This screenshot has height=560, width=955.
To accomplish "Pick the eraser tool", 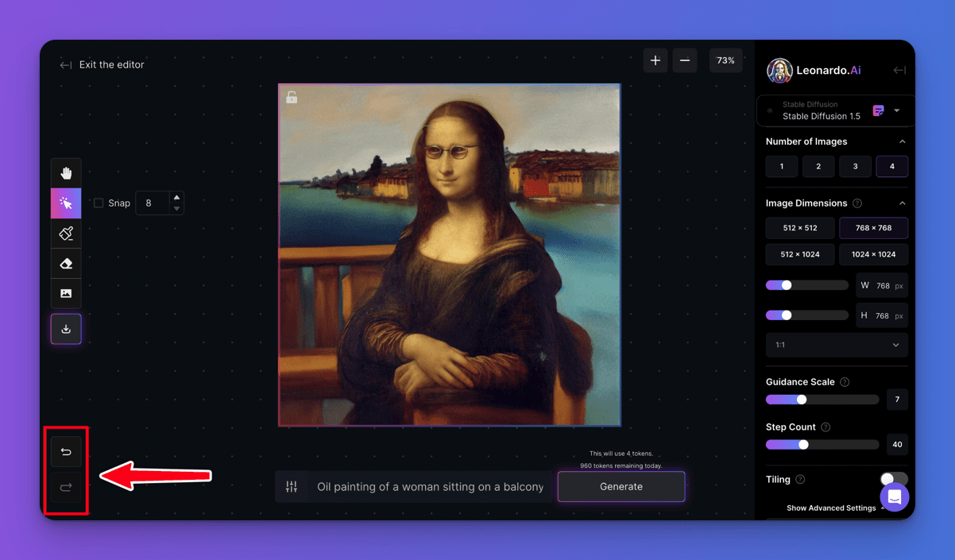I will [66, 264].
